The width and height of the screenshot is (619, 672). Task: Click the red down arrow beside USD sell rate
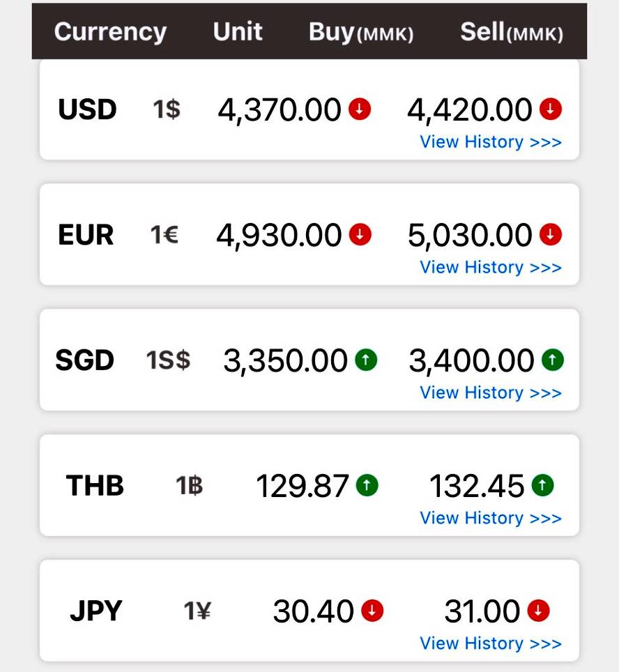551,109
